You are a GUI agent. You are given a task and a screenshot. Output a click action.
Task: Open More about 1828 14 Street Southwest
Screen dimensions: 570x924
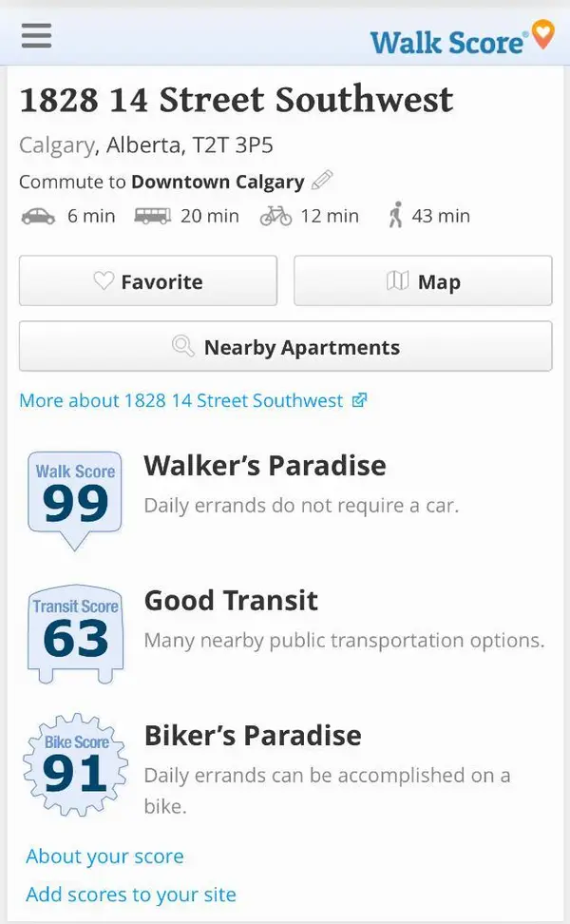coord(180,400)
